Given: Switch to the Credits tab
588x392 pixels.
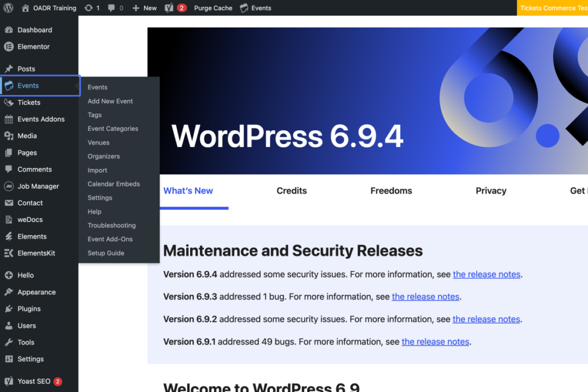Looking at the screenshot, I should click(x=292, y=191).
